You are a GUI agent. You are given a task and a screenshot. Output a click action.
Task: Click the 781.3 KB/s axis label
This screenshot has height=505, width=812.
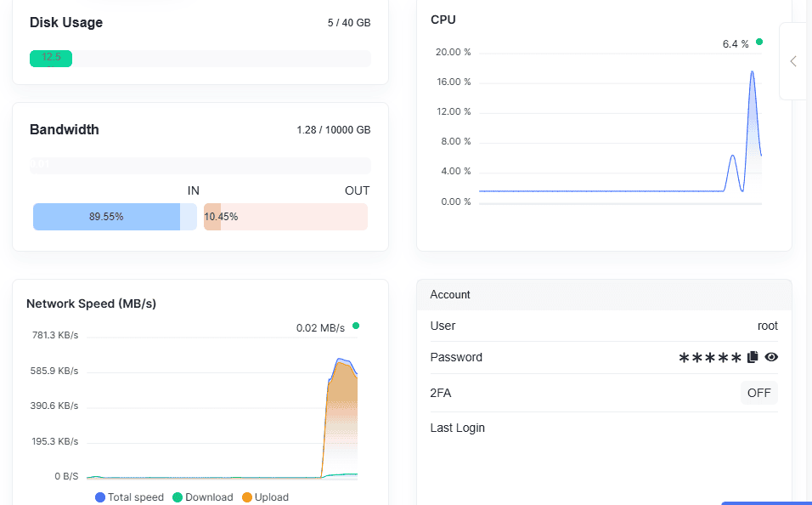click(x=55, y=335)
